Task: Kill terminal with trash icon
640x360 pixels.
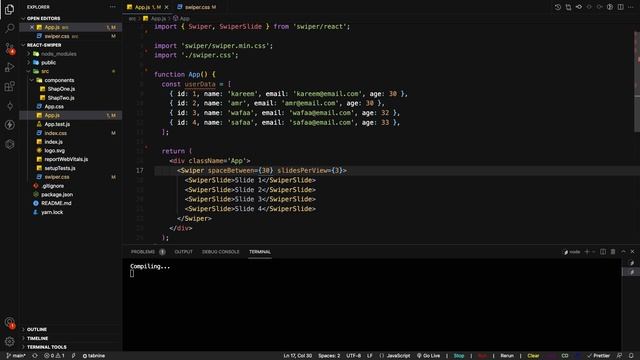Action: pyautogui.click(x=613, y=252)
